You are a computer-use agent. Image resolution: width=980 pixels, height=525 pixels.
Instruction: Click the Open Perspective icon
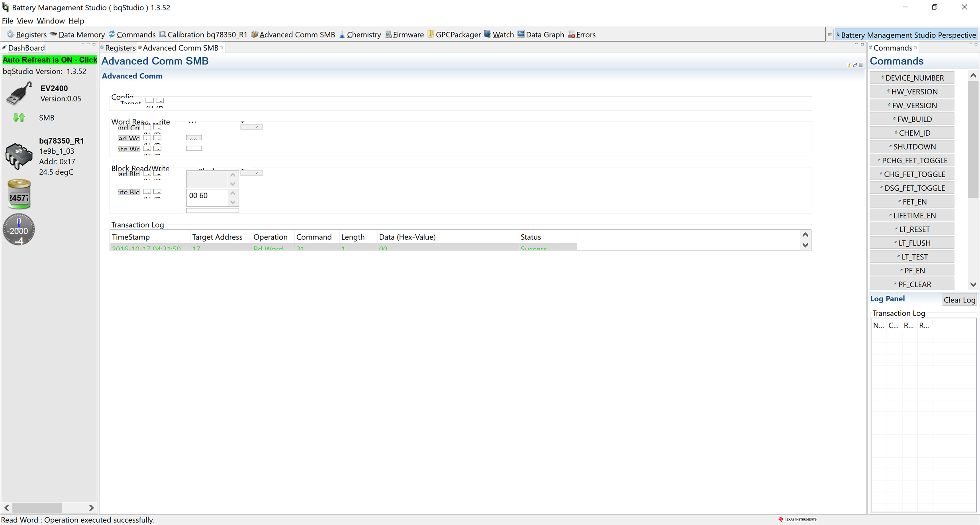(830, 35)
